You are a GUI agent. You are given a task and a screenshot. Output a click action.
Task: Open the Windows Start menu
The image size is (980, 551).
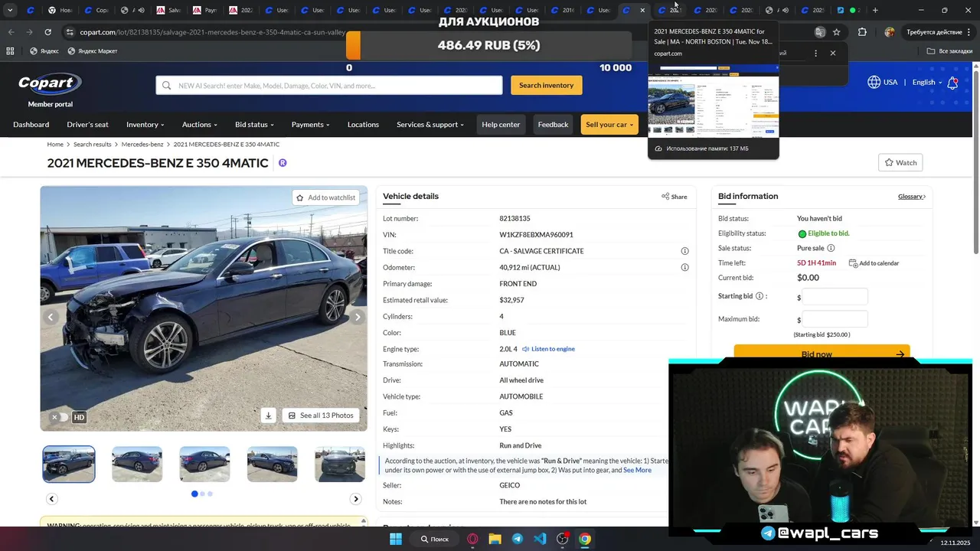[x=396, y=539]
